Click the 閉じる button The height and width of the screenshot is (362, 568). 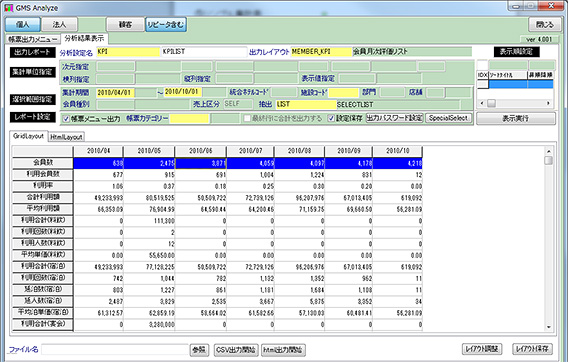coord(545,25)
